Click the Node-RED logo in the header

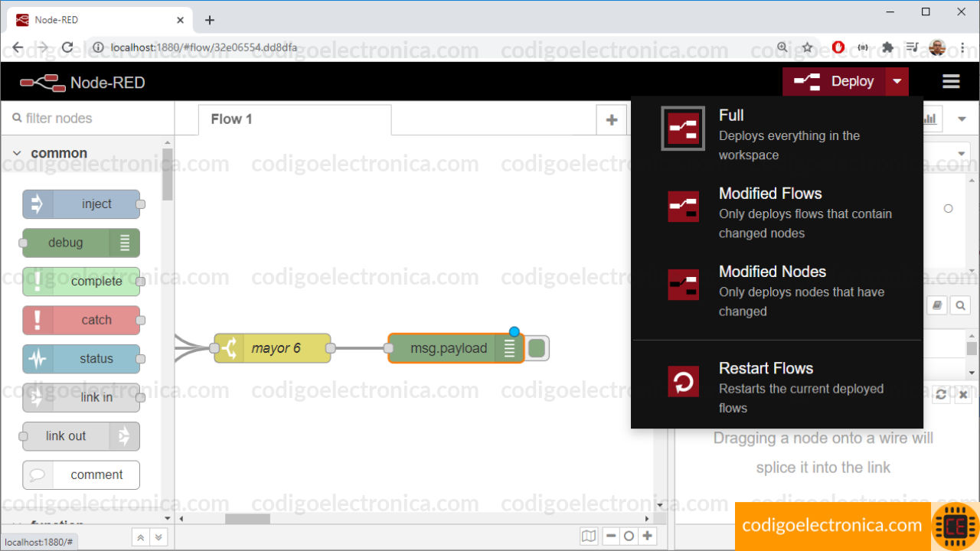tap(43, 83)
